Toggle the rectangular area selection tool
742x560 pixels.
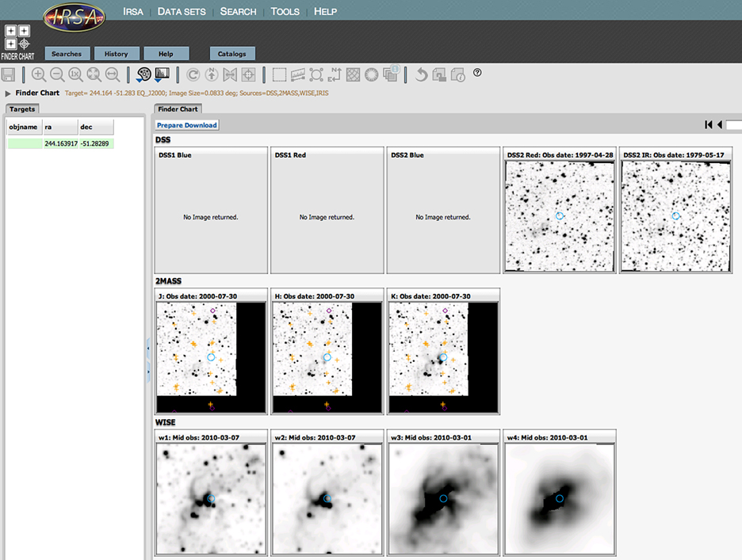point(279,75)
